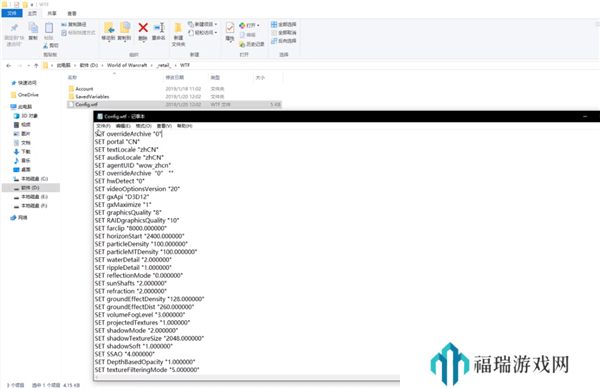
Task: Click World of Warcraft in address path
Action: 127,65
